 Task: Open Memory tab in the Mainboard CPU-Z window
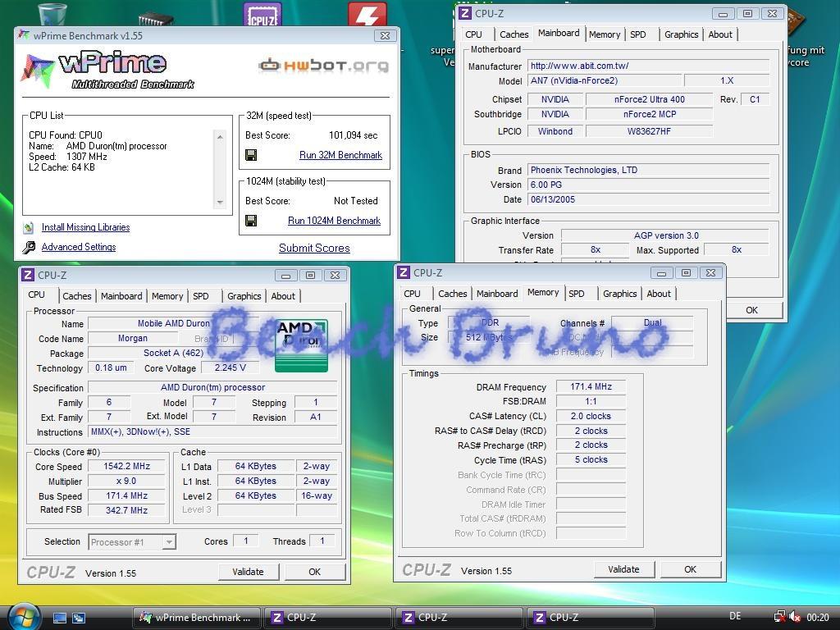(x=605, y=34)
